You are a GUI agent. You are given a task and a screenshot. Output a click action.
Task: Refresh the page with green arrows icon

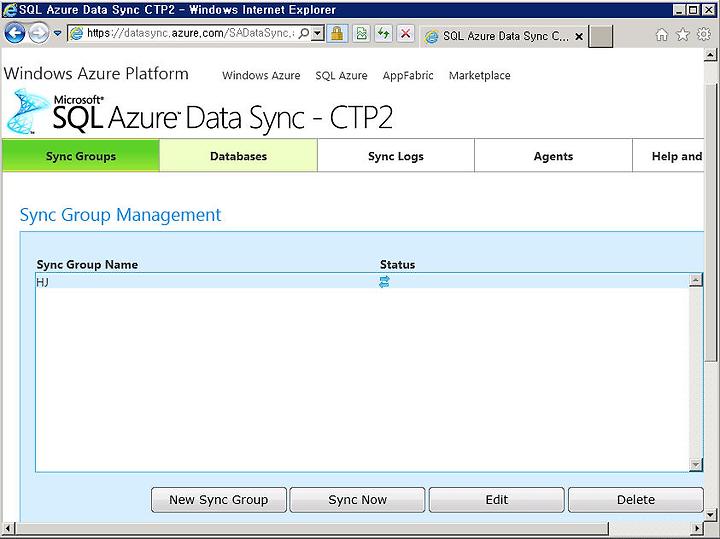(x=383, y=34)
